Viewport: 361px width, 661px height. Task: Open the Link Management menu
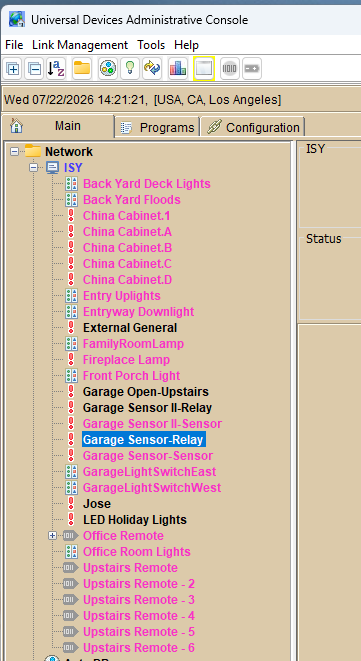80,45
